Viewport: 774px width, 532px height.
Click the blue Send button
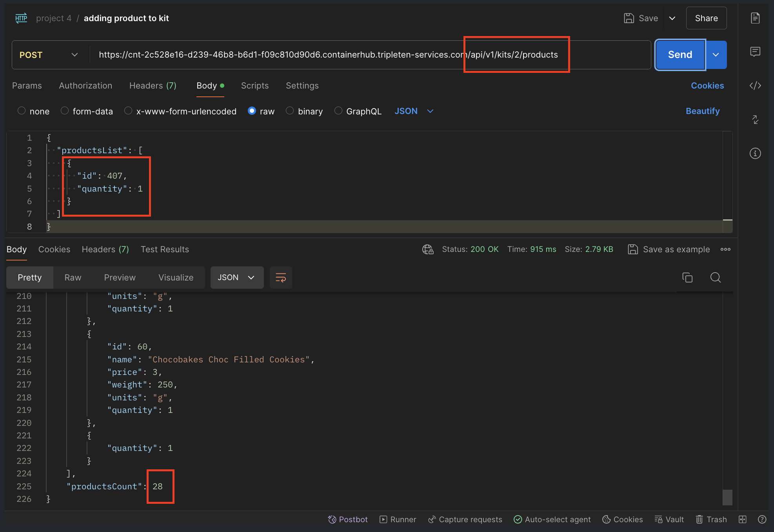click(680, 55)
